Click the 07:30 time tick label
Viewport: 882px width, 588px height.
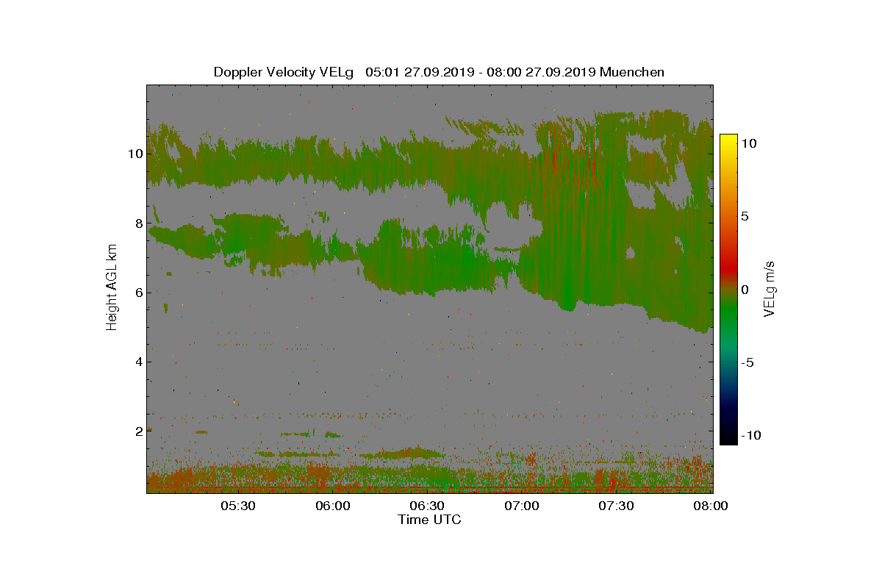616,506
